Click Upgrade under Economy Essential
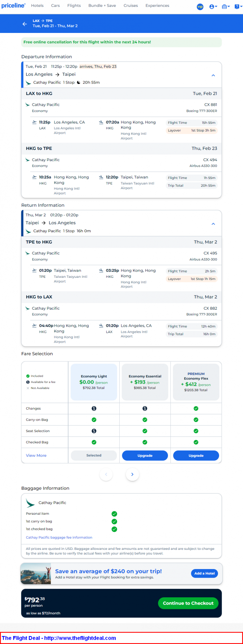The image size is (243, 644). [x=145, y=456]
